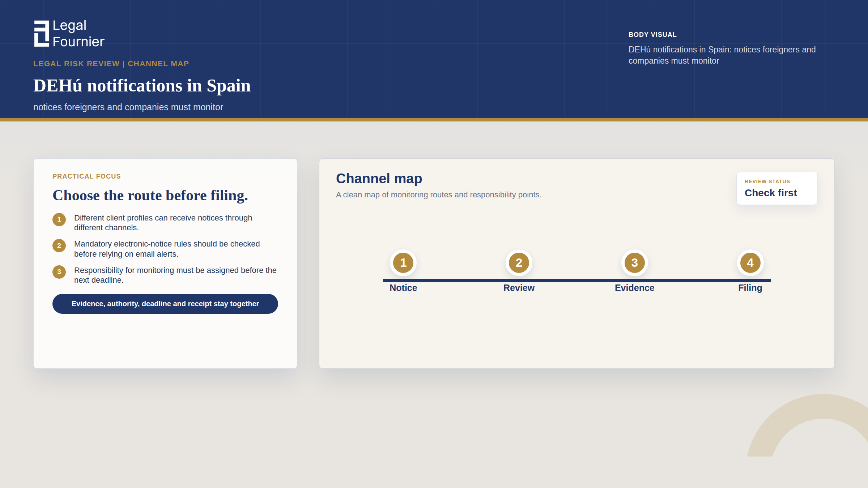This screenshot has height=488, width=868.
Task: Click the Check first review status card
Action: [777, 188]
